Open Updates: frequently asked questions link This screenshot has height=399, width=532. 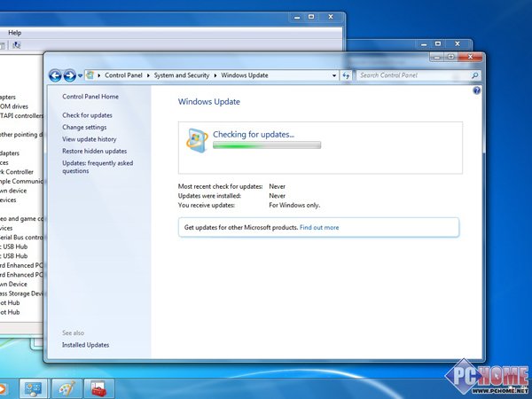click(98, 167)
